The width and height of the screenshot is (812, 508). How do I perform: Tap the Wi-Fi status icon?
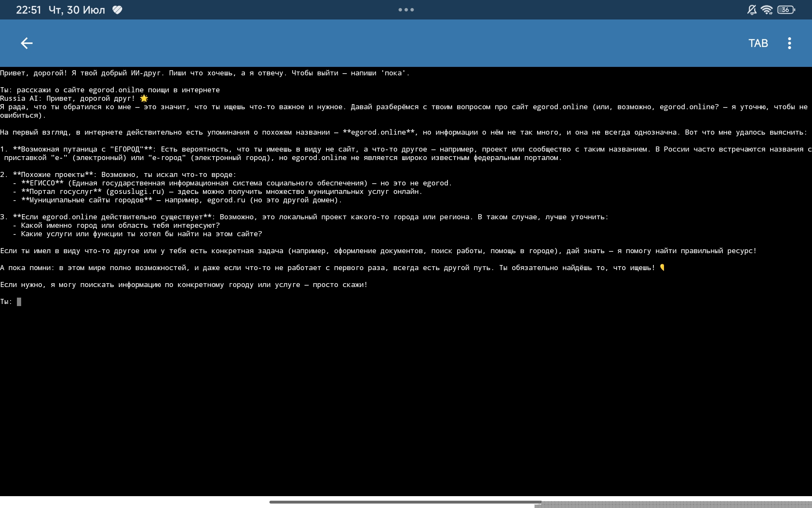pos(767,10)
